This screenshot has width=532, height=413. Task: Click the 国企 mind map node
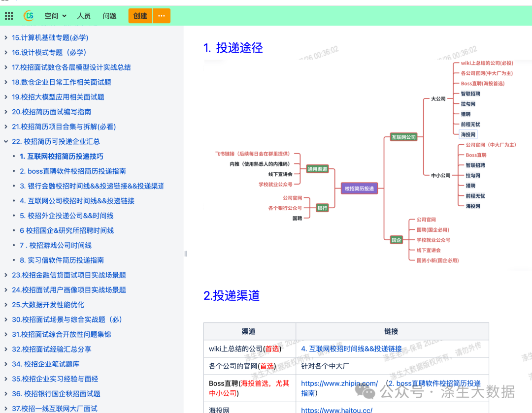point(396,240)
